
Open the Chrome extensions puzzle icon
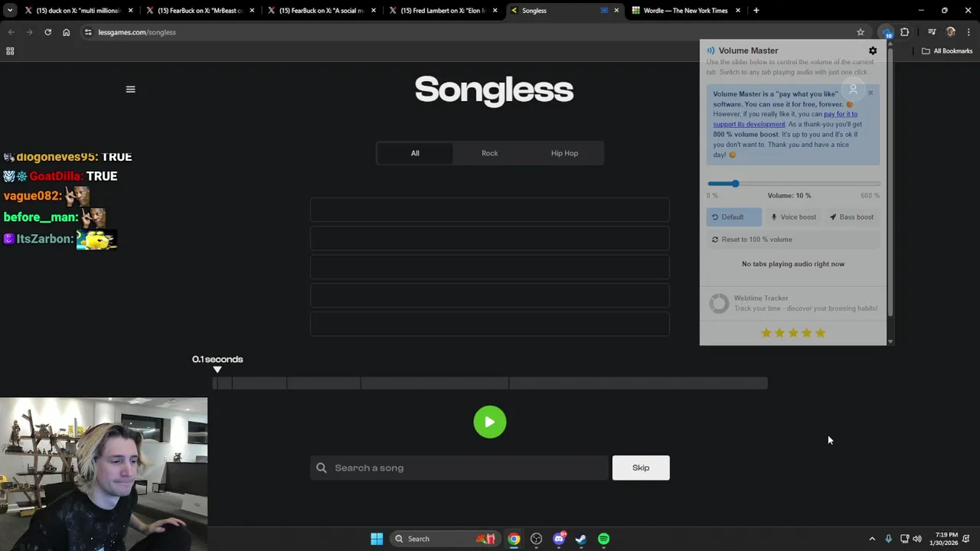click(x=905, y=32)
